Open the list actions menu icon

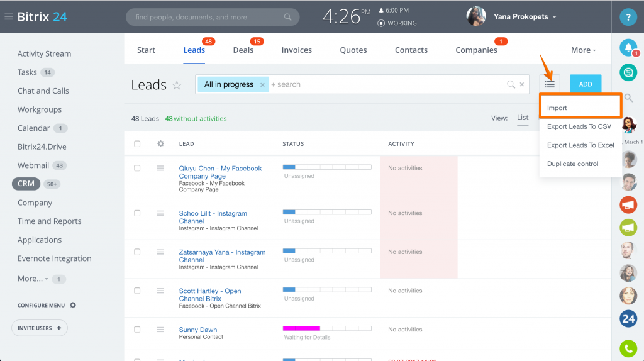pos(550,84)
